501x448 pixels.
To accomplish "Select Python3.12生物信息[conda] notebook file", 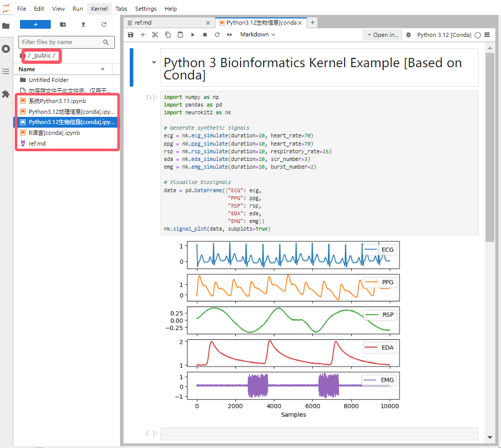I will tap(67, 123).
